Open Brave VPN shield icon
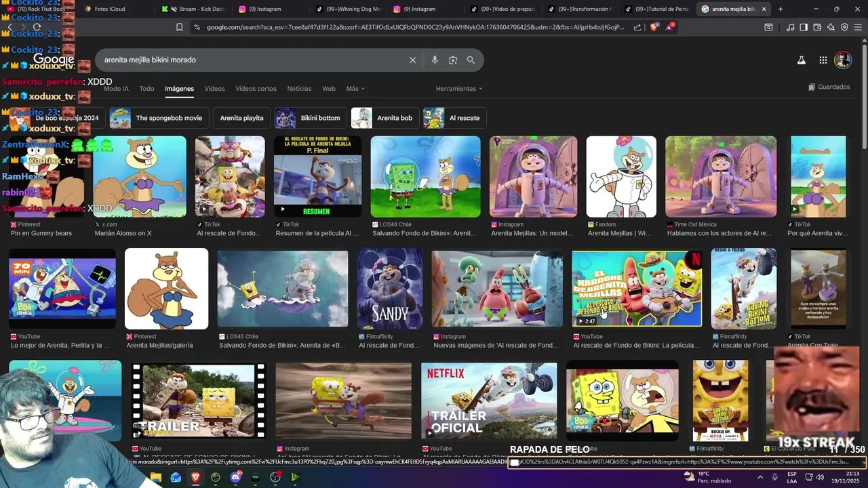This screenshot has width=868, height=488. pos(844,27)
